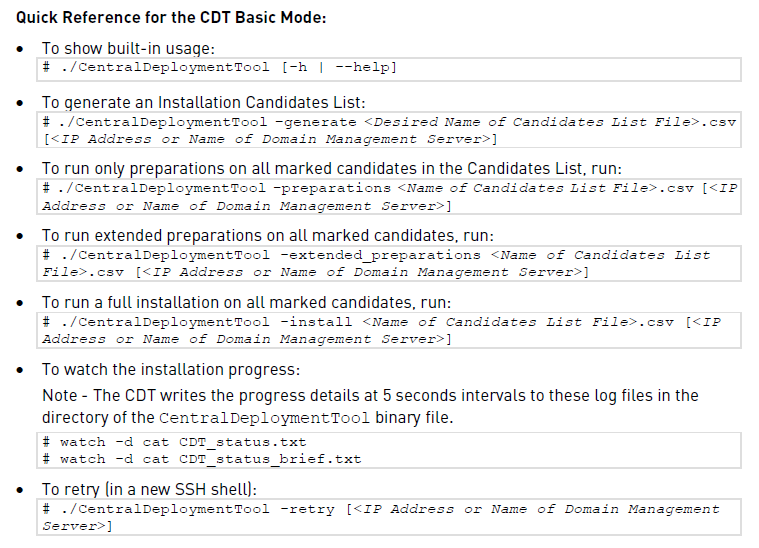
Task: Click the -preparations command code box
Action: (389, 197)
